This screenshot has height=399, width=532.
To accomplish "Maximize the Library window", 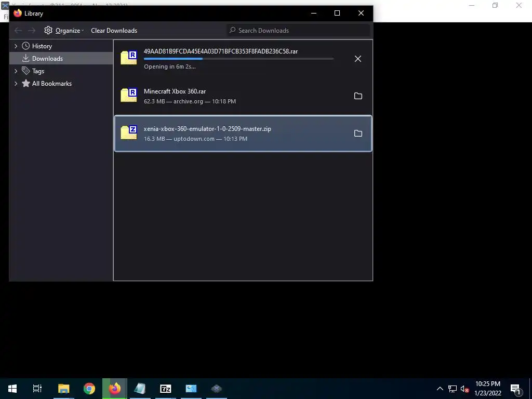I will tap(337, 13).
